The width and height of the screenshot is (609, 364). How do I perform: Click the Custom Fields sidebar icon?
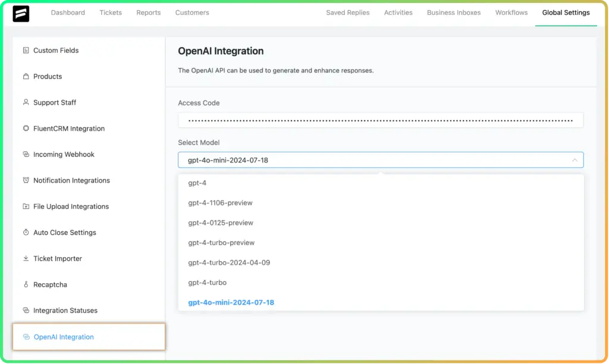(26, 50)
